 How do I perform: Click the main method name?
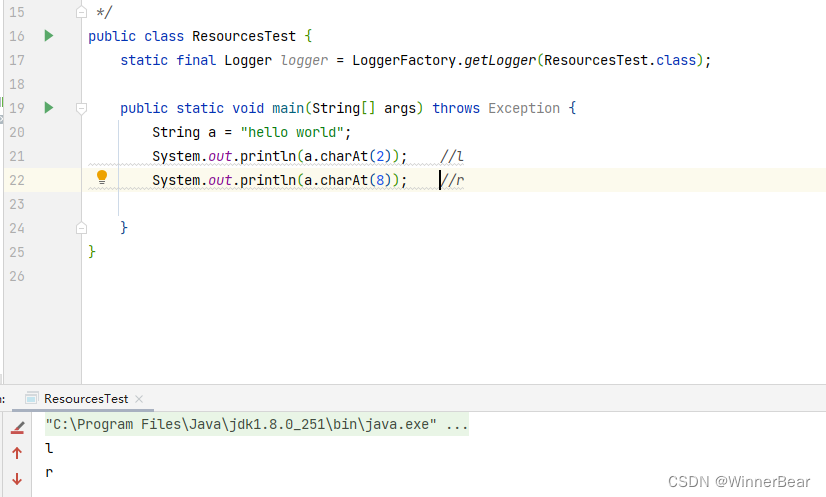tap(288, 108)
